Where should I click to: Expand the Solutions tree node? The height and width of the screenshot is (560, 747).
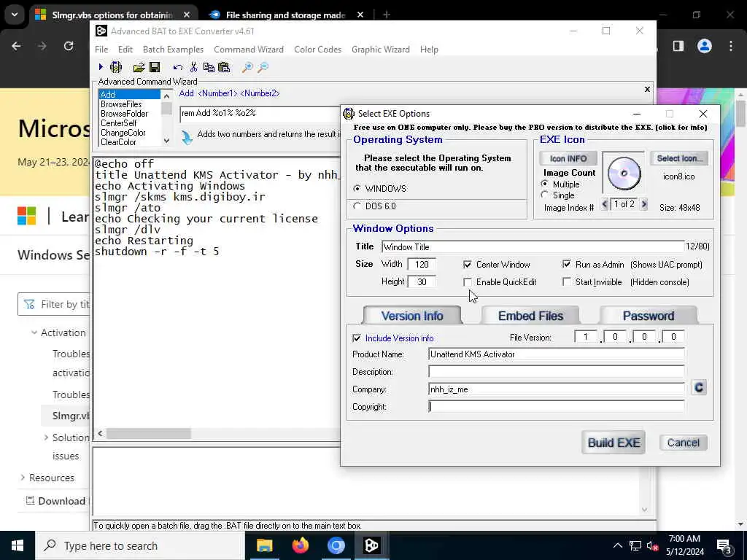pos(46,437)
